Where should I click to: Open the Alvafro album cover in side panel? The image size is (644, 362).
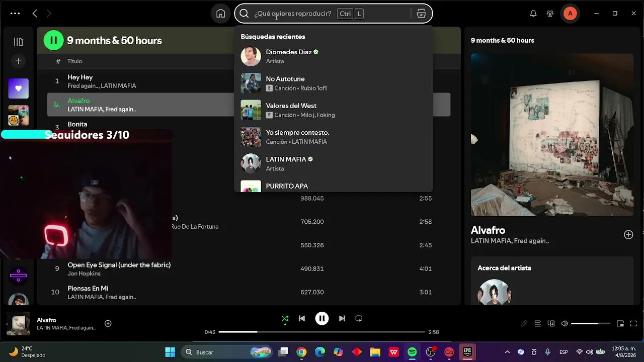552,135
